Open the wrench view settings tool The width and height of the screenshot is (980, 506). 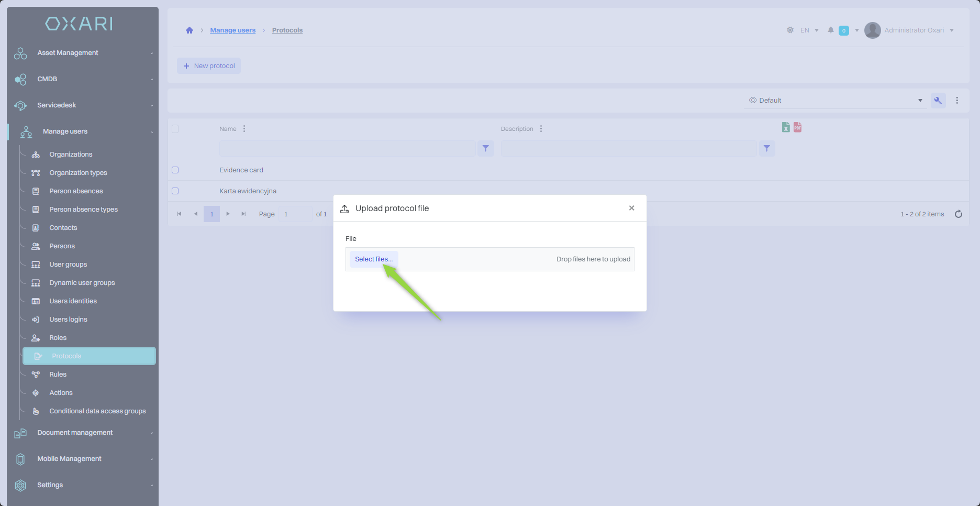(x=938, y=101)
